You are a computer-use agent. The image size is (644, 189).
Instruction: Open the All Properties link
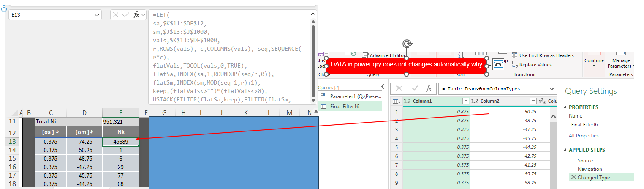tap(584, 136)
